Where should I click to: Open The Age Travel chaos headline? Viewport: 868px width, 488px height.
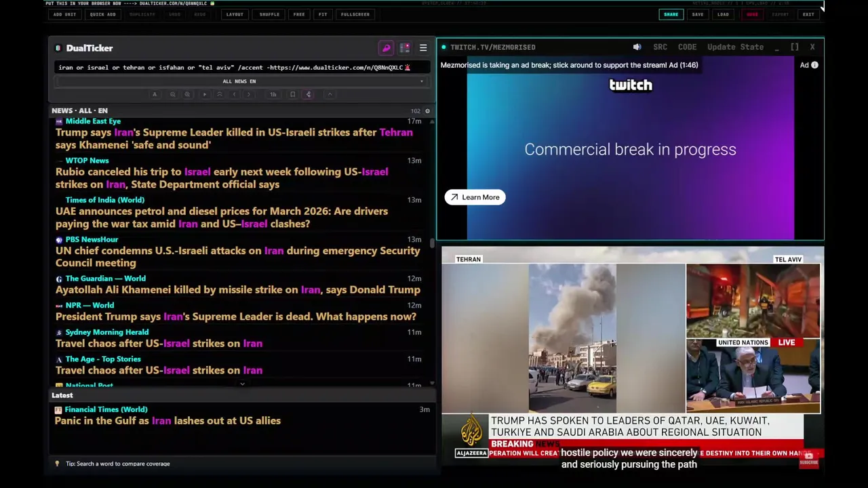159,370
